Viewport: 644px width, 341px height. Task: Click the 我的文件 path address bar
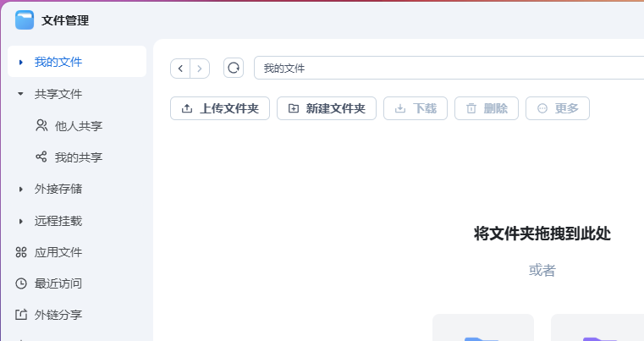click(449, 68)
